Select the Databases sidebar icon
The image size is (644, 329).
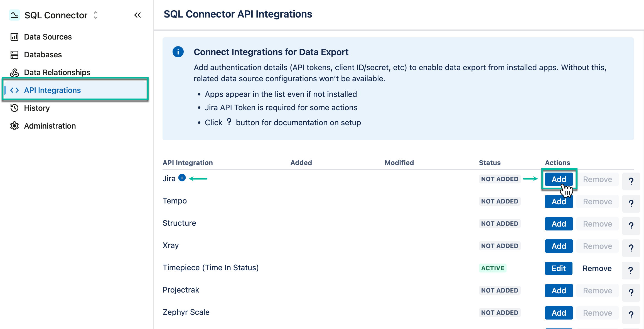tap(14, 55)
